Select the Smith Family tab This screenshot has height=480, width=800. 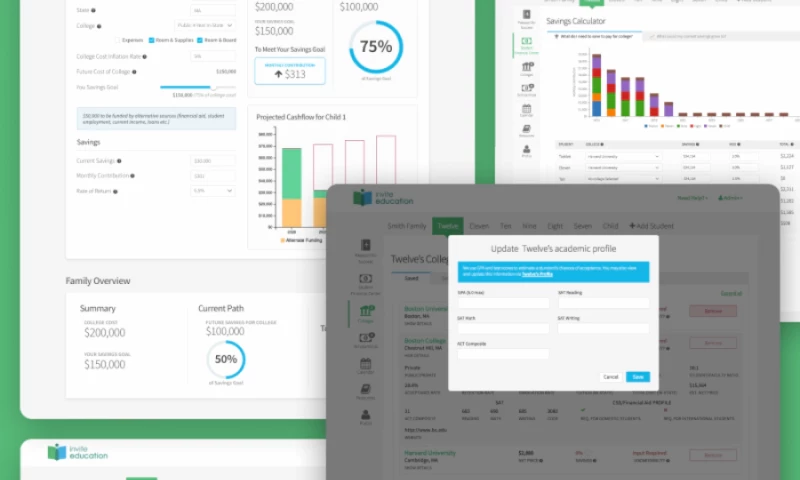(407, 227)
